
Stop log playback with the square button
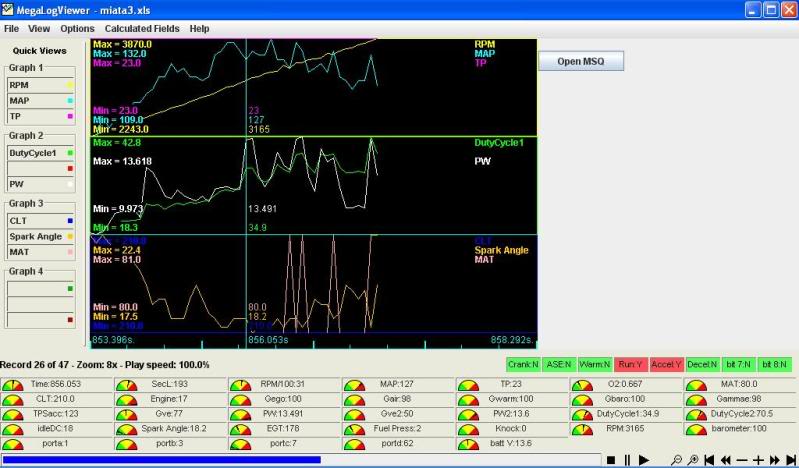coord(611,460)
